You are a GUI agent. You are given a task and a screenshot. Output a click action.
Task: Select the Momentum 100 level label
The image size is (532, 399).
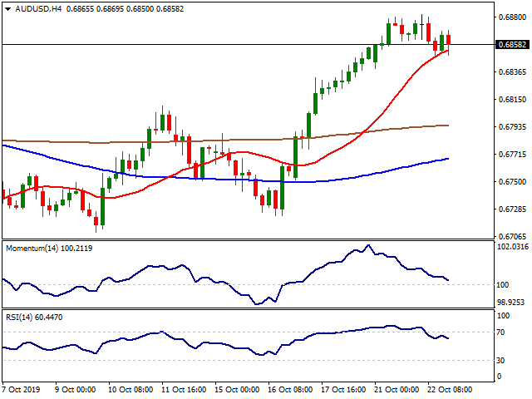coord(502,285)
